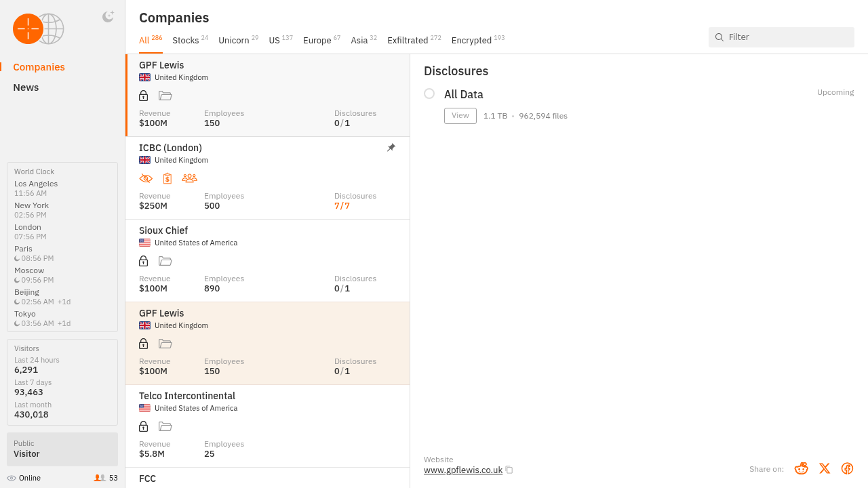Switch to the Asia tab
This screenshot has height=488, width=868.
pyautogui.click(x=363, y=40)
